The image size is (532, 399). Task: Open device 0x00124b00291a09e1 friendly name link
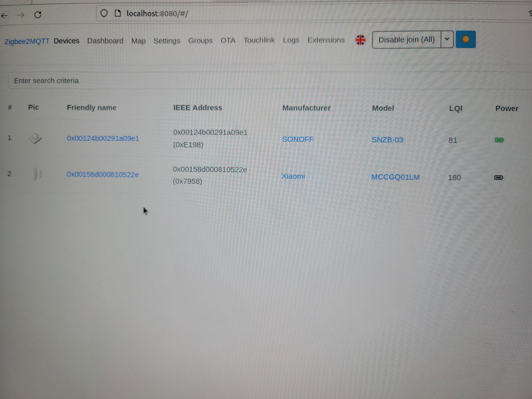(103, 139)
